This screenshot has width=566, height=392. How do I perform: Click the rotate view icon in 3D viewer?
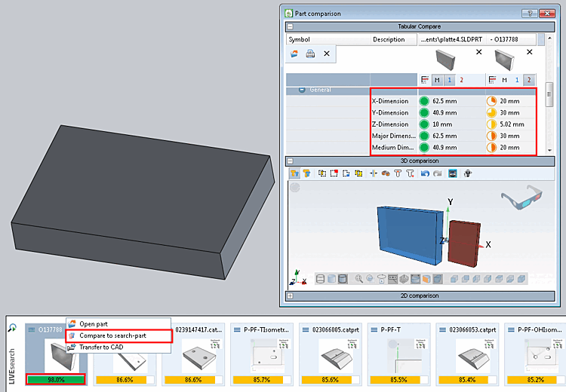pos(370,279)
